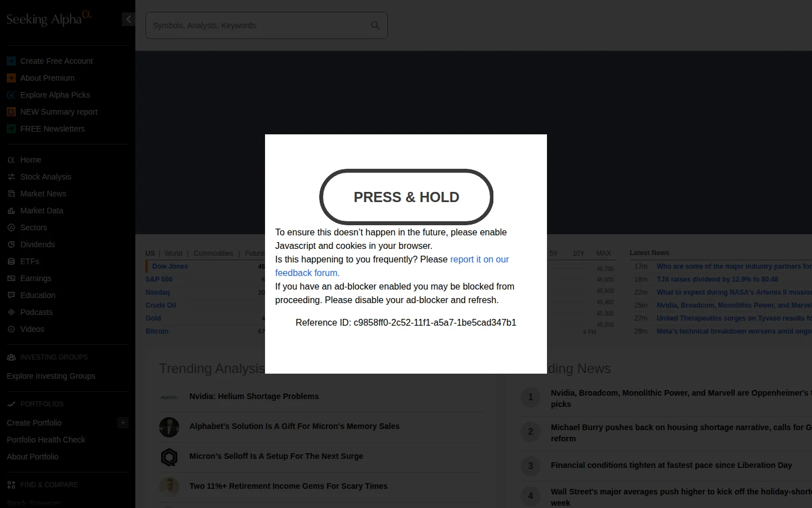
Task: Open the 'report it on our feedback forum' link
Action: [x=479, y=260]
